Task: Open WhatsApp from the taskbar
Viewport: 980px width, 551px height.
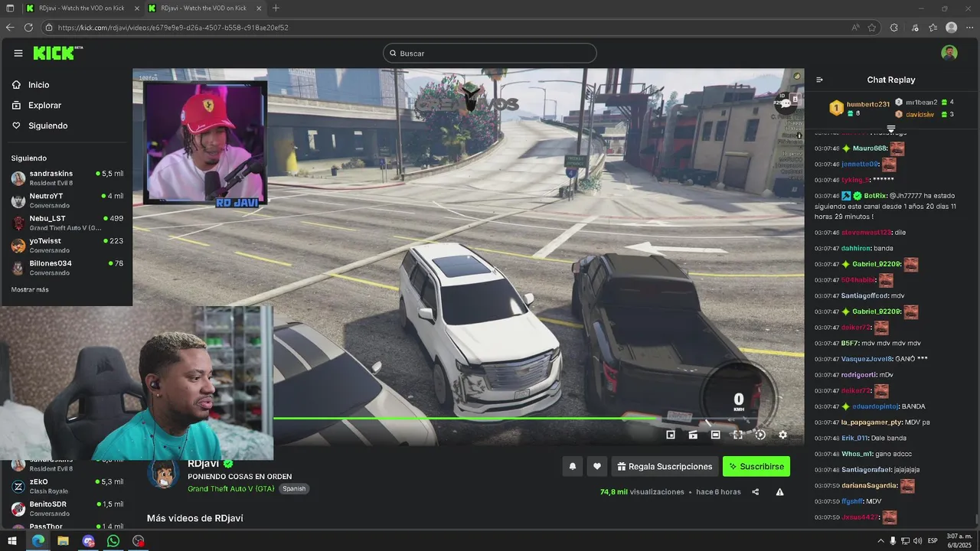Action: (113, 540)
